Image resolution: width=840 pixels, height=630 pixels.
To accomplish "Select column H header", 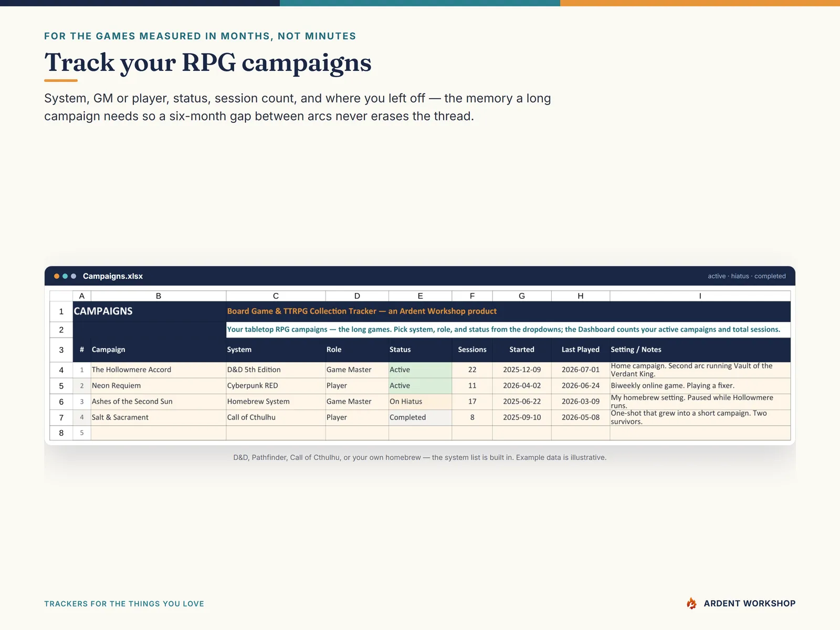I will (581, 296).
